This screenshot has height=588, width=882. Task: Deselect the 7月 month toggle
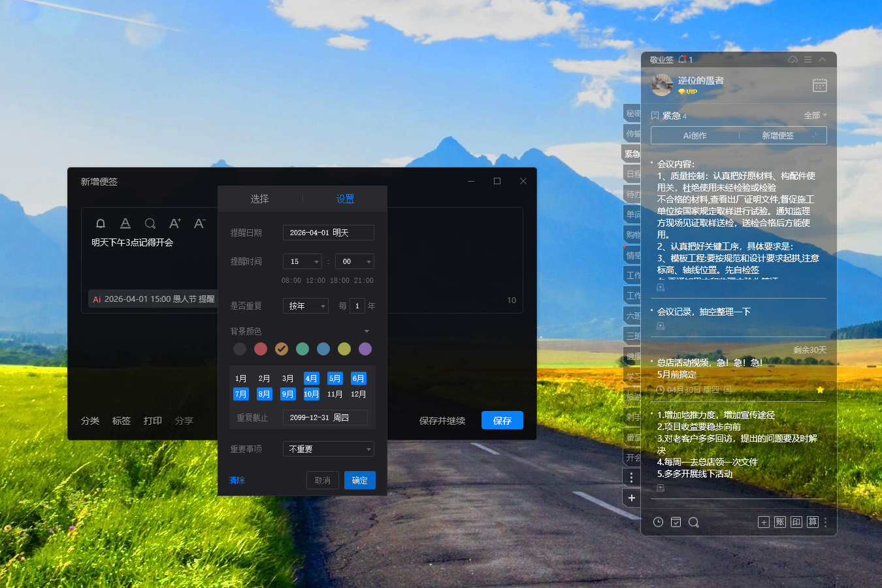point(241,394)
